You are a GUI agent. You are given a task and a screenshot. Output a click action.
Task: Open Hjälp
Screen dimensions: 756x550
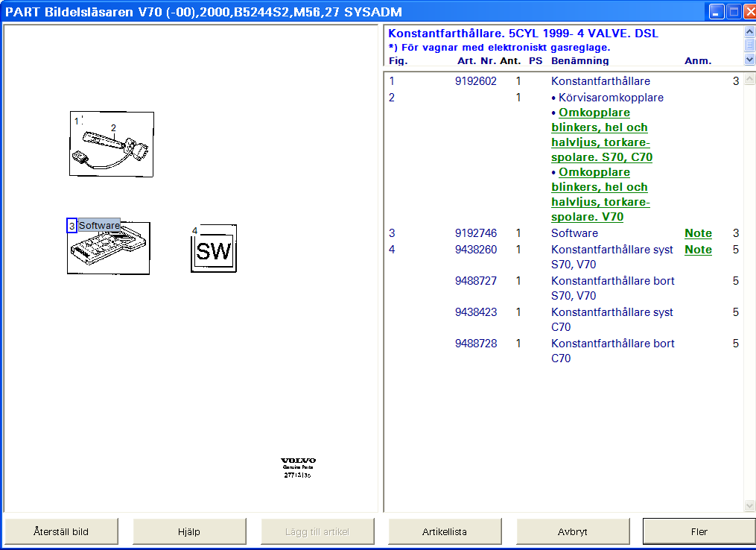(189, 531)
